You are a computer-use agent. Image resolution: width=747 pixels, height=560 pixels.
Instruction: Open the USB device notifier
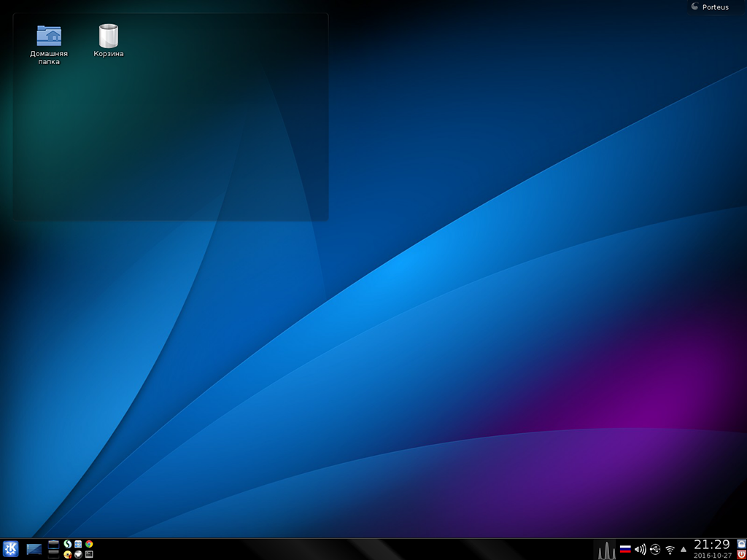(x=655, y=550)
